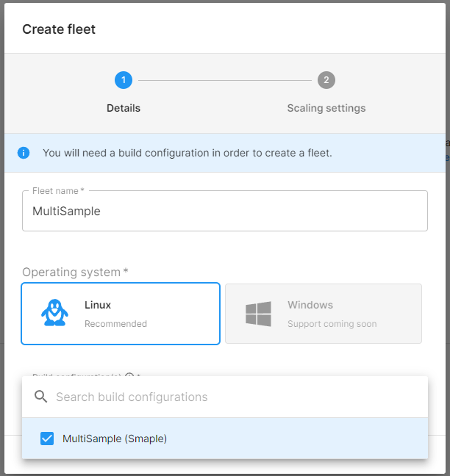Click the Windows logo icon
This screenshot has width=450, height=476.
[259, 314]
